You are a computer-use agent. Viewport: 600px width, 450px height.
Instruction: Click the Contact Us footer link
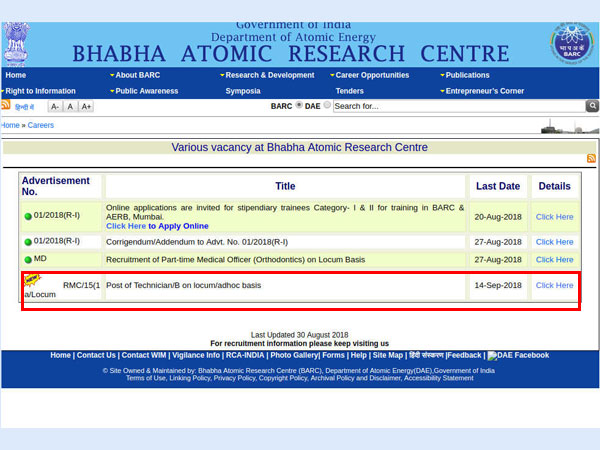tap(96, 355)
